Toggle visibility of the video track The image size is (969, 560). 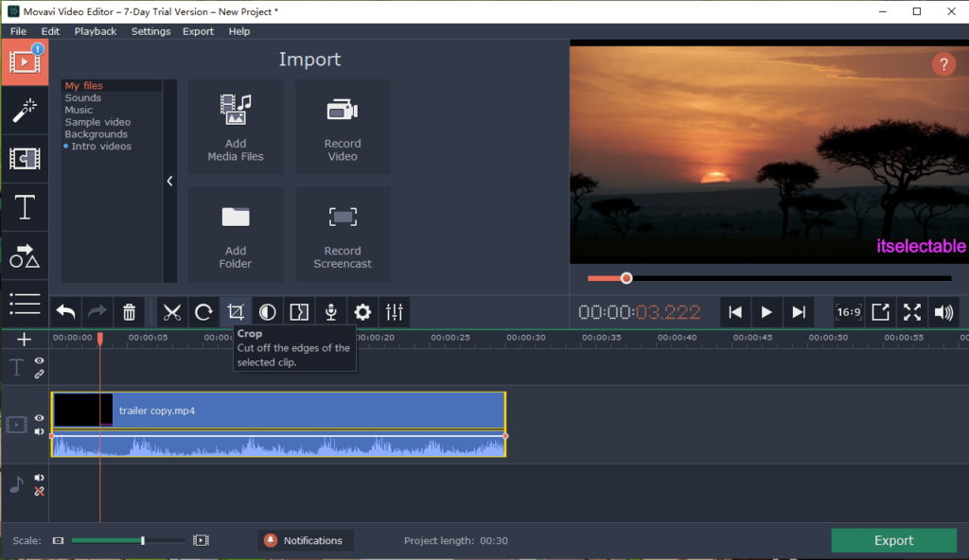tap(39, 418)
